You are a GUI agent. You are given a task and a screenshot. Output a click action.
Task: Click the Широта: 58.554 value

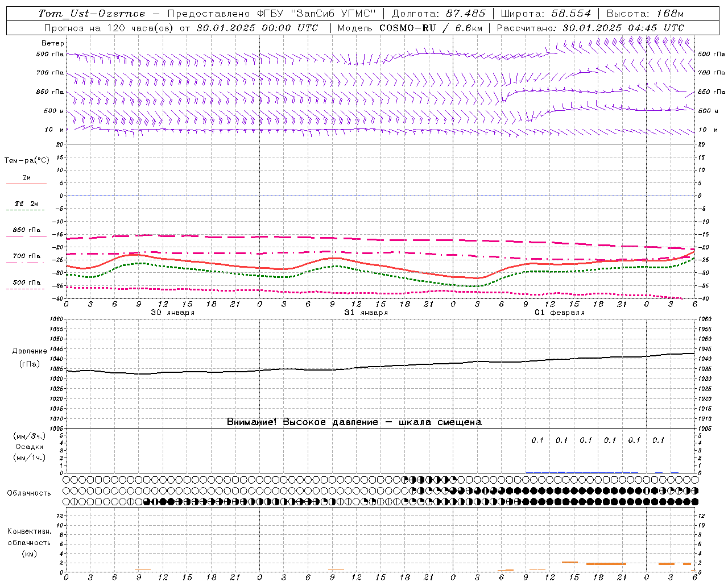547,14
